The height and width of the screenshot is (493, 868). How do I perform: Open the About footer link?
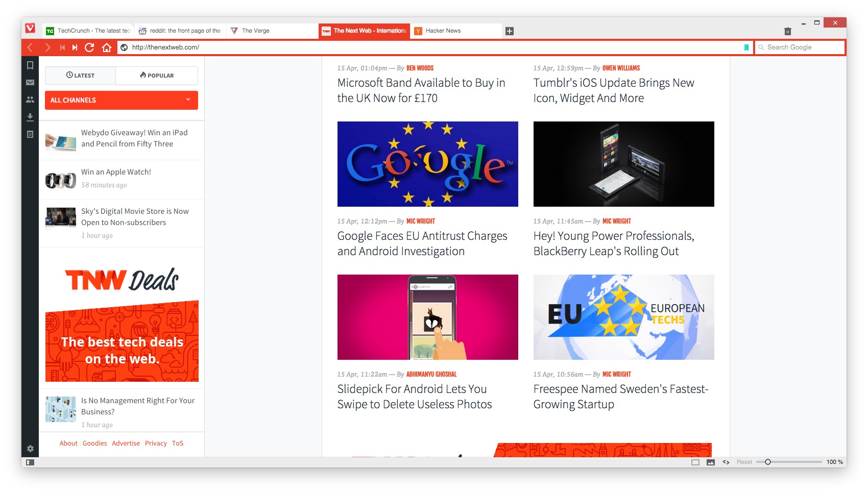(x=68, y=443)
